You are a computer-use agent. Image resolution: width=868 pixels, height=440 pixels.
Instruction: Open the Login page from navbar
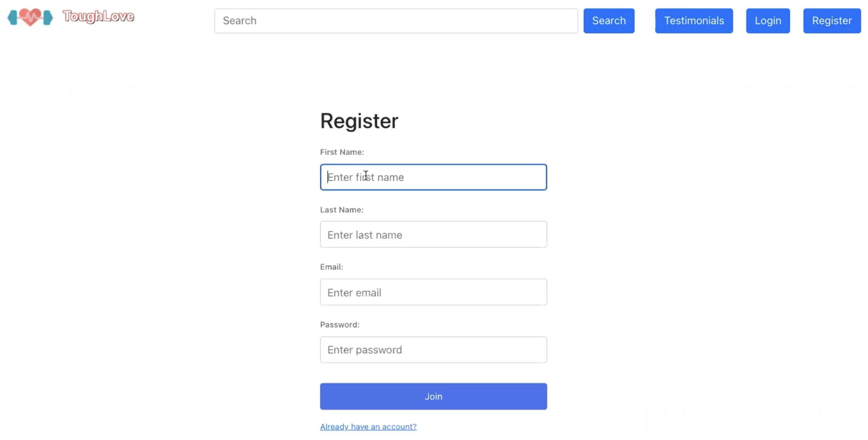(768, 21)
